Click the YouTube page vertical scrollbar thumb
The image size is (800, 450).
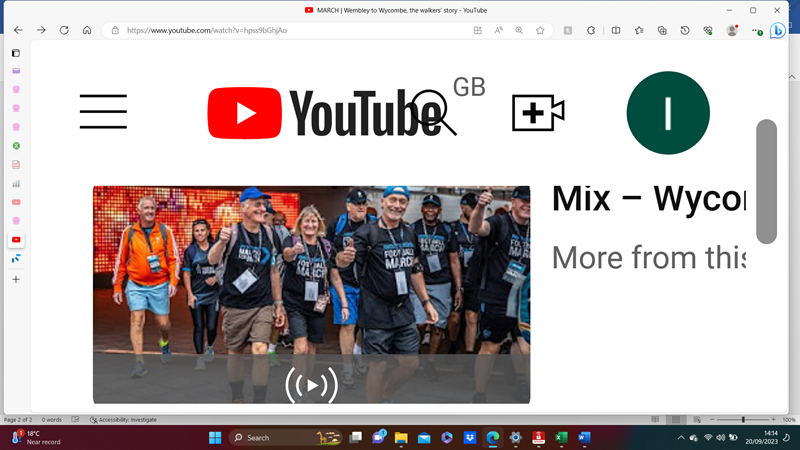point(766,182)
